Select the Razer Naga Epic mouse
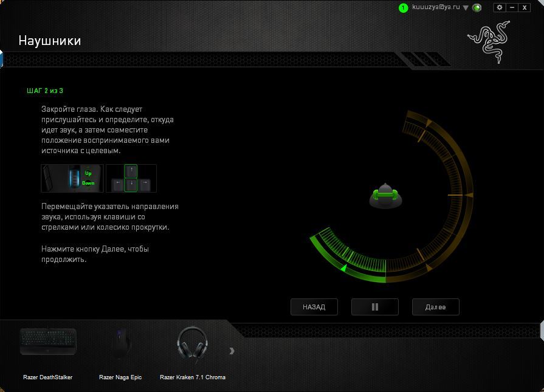The height and width of the screenshot is (392, 544). 120,345
